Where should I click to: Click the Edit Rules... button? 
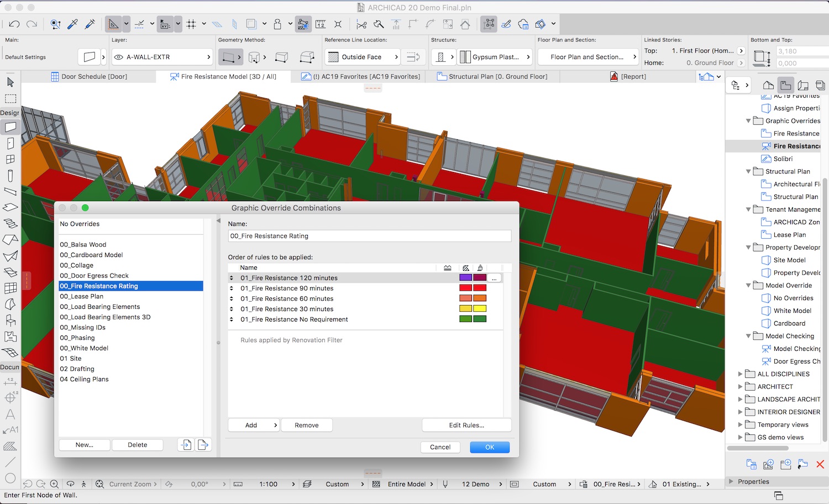[466, 425]
